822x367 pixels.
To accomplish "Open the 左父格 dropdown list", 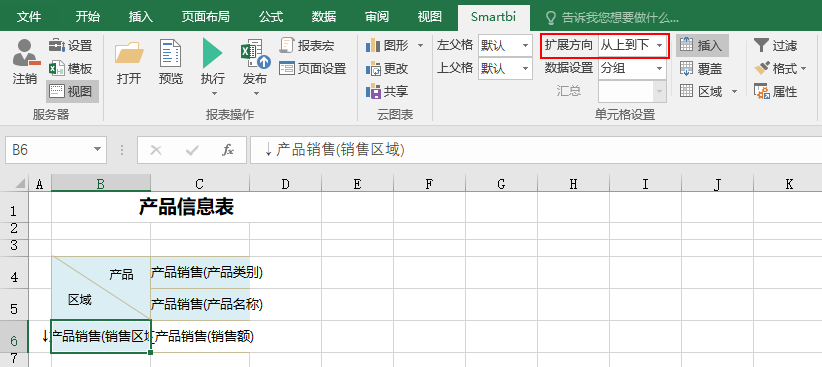I will point(505,46).
